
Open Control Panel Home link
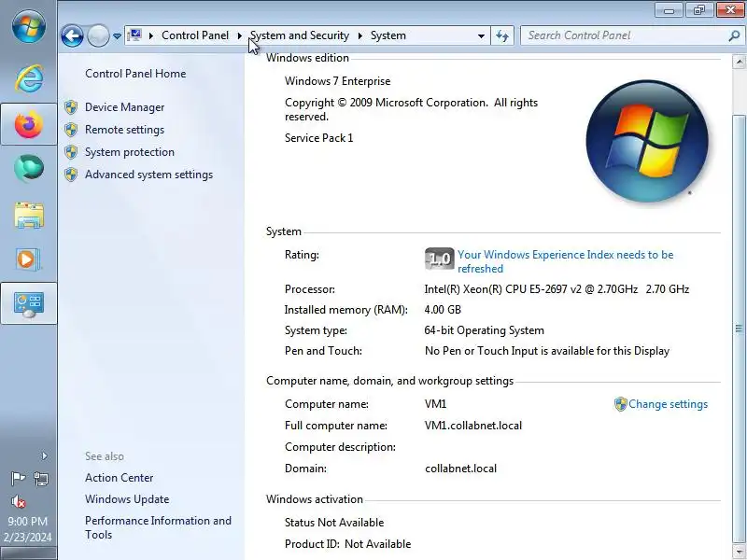[135, 74]
